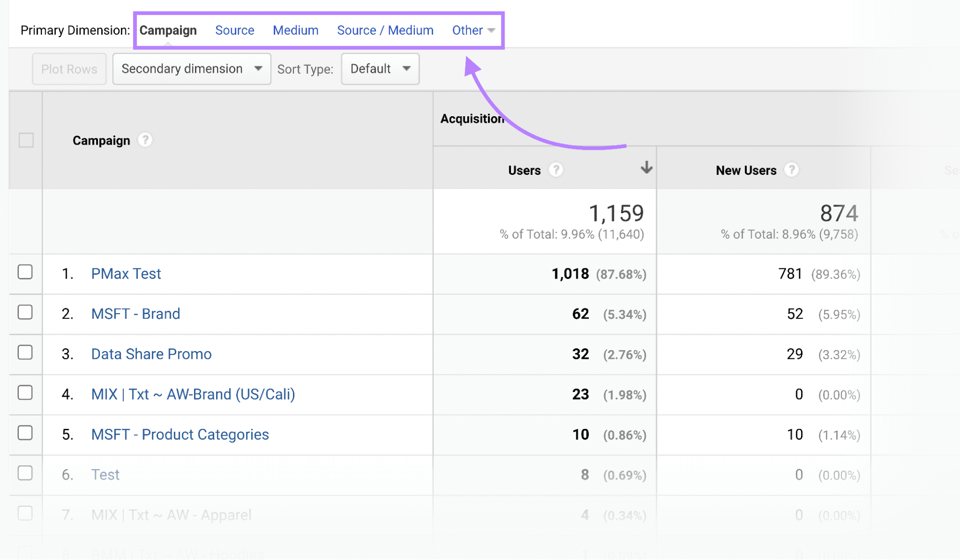Switch primary dimension to Medium
The image size is (960, 560).
coord(296,30)
